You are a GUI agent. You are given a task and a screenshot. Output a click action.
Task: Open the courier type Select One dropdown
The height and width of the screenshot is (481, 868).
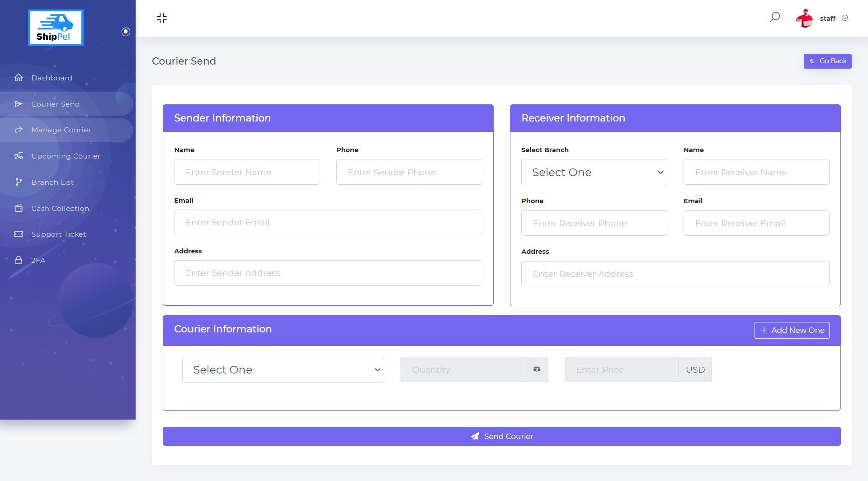coord(283,370)
